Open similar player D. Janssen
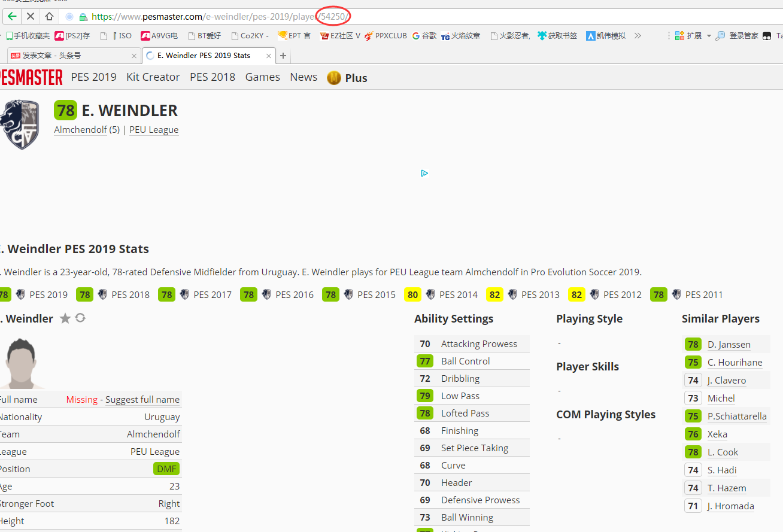783x532 pixels. click(729, 345)
